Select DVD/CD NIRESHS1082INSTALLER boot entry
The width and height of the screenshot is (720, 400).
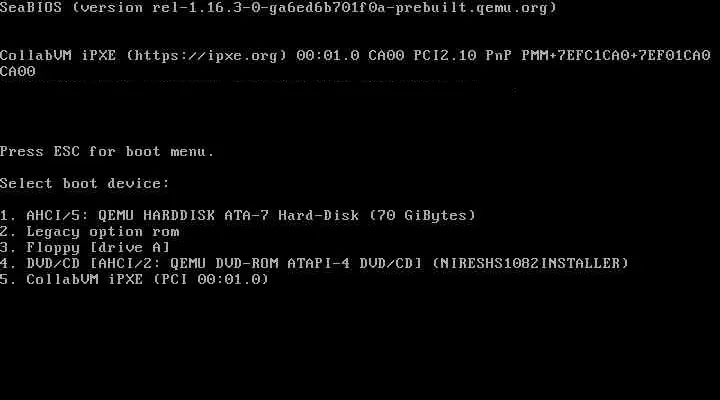[314, 264]
